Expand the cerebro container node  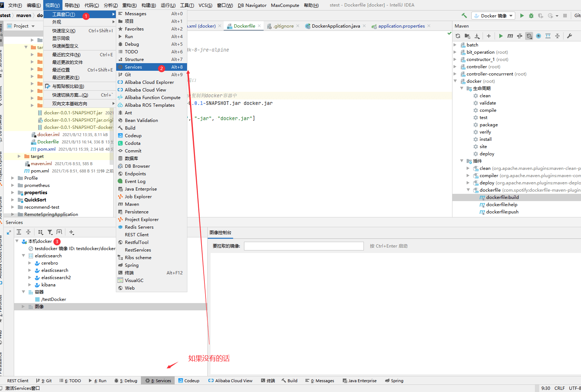(x=30, y=263)
